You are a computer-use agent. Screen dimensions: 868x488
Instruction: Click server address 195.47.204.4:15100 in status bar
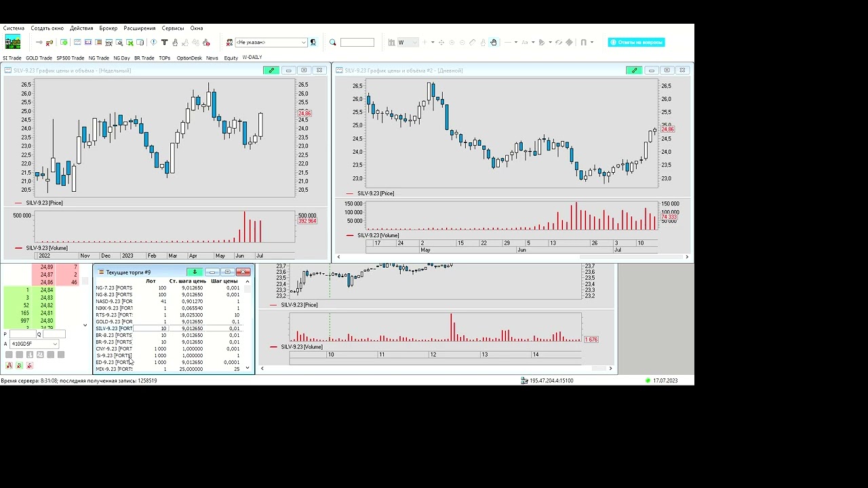[x=551, y=381]
